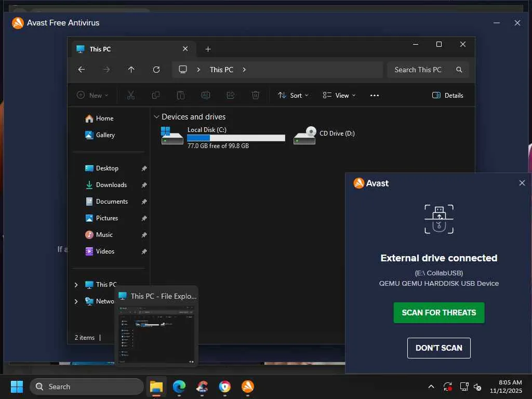Open Microsoft Edge from the taskbar

(x=179, y=387)
